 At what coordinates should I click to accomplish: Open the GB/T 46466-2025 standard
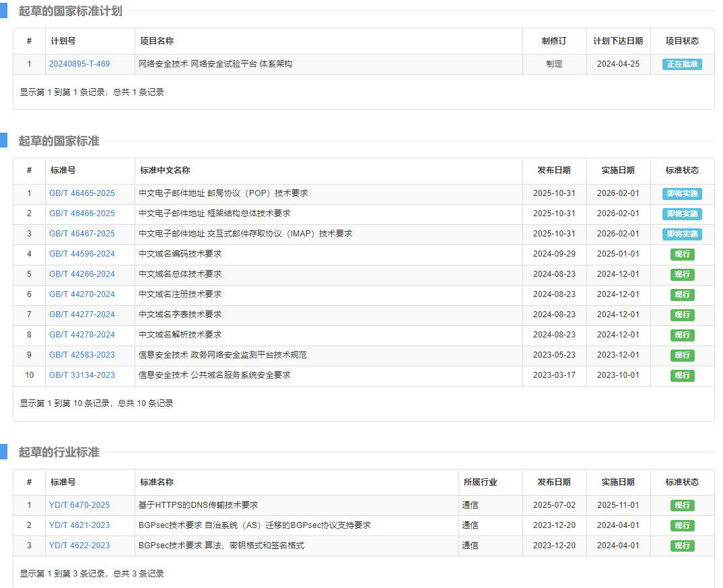81,214
